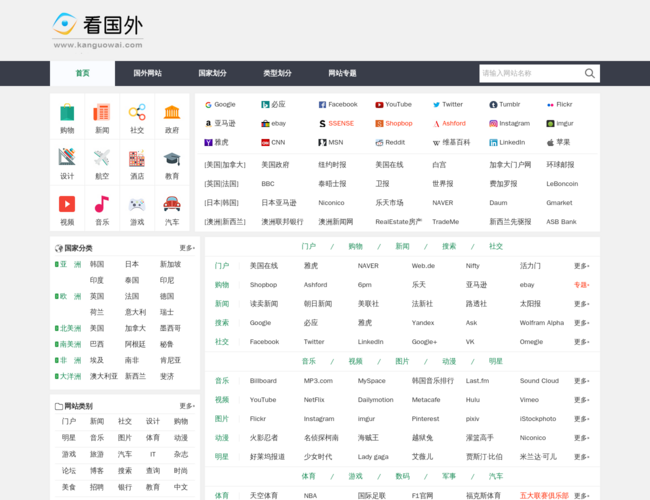Click the Flickr dots icon
Image resolution: width=650 pixels, height=500 pixels.
(x=550, y=105)
